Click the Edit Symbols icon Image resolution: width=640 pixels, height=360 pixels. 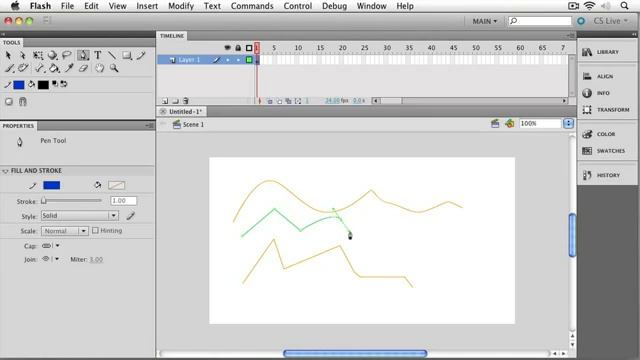point(509,123)
